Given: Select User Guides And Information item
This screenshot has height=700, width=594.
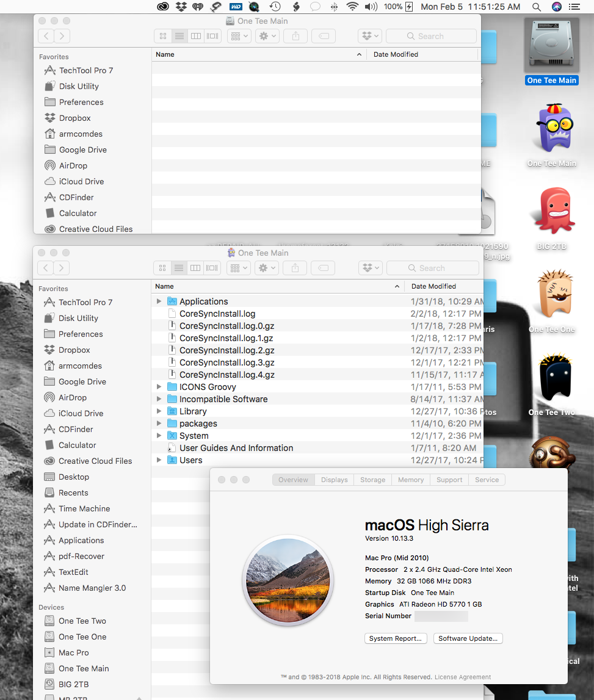Looking at the screenshot, I should click(x=236, y=448).
